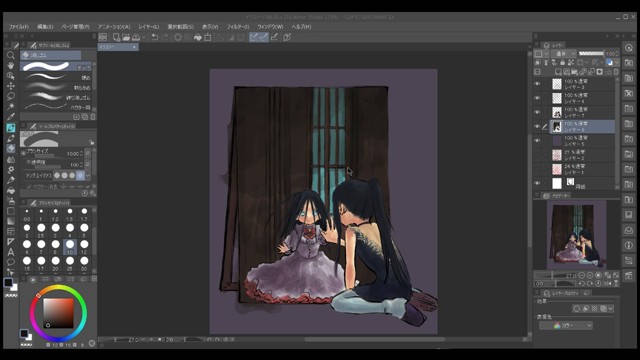Hide layer レイヤー 5 via eye icon

pos(537,141)
